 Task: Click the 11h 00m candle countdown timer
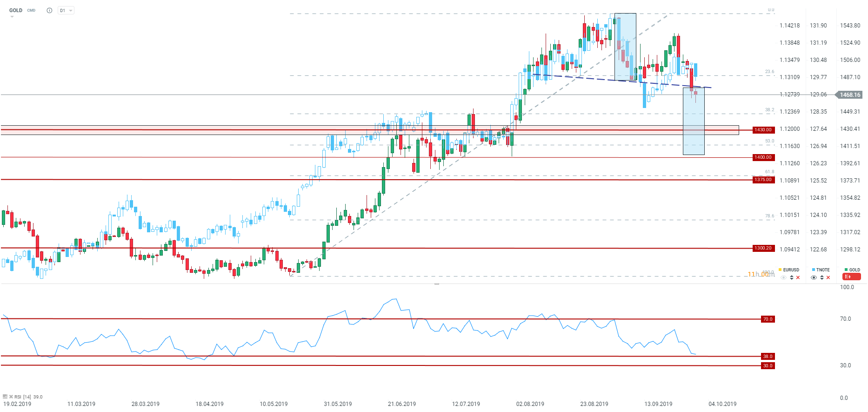[x=761, y=274]
